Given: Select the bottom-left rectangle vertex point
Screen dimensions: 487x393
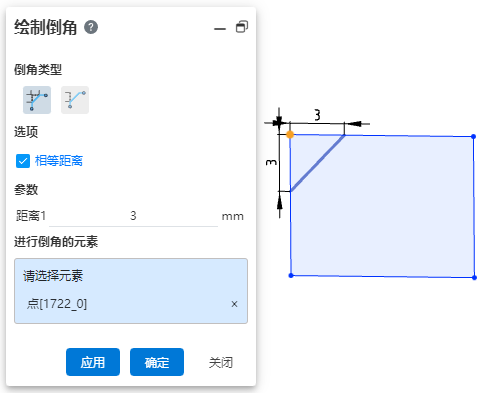Looking at the screenshot, I should (291, 275).
